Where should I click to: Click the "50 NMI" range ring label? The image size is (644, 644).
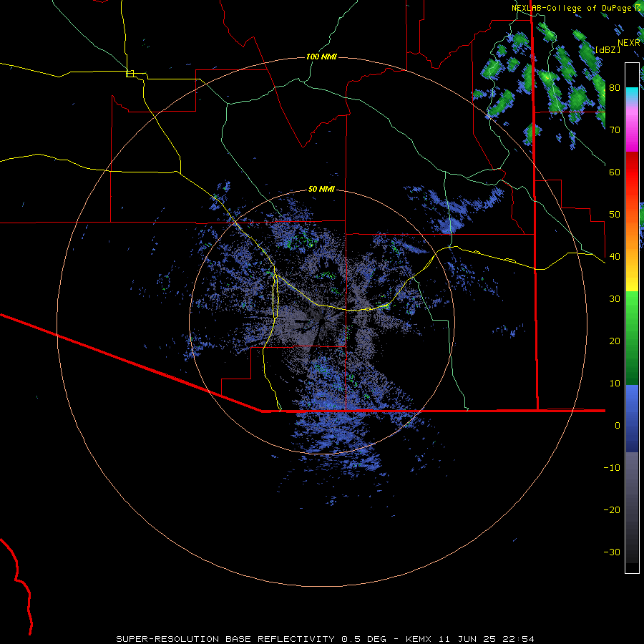pyautogui.click(x=321, y=190)
